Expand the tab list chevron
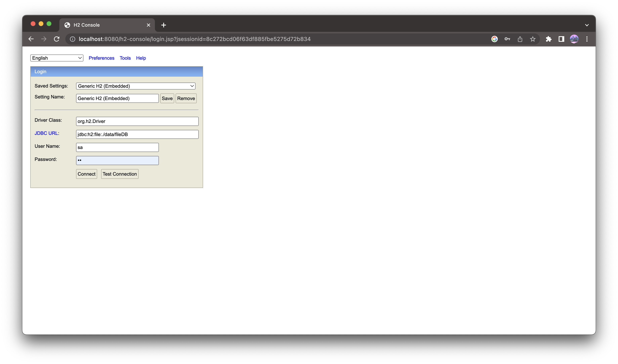 (587, 25)
